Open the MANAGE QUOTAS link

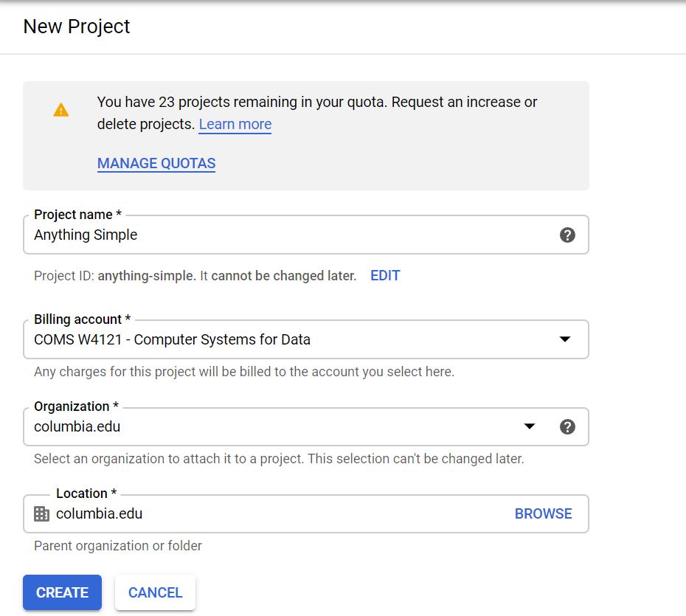(x=156, y=163)
